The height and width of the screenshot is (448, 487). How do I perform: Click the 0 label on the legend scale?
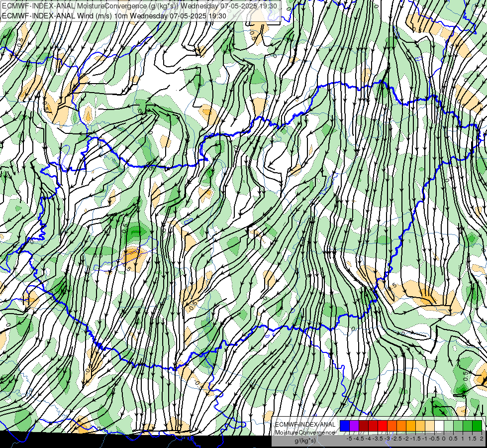click(x=444, y=439)
